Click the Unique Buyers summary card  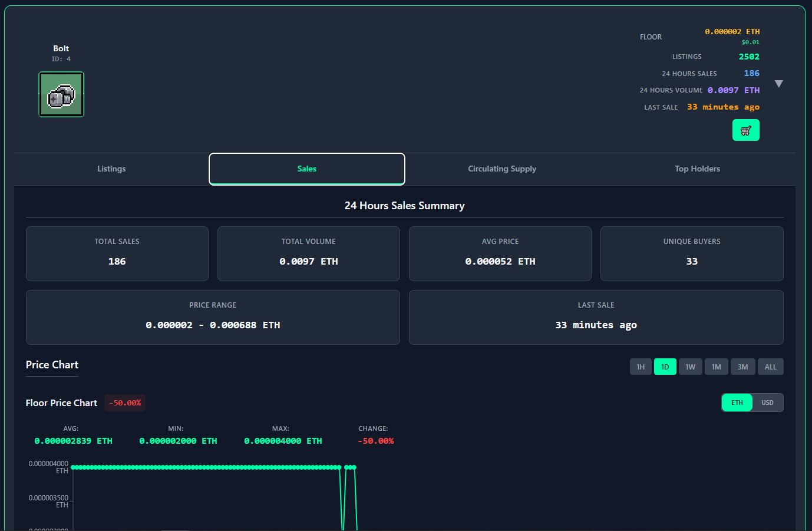691,253
